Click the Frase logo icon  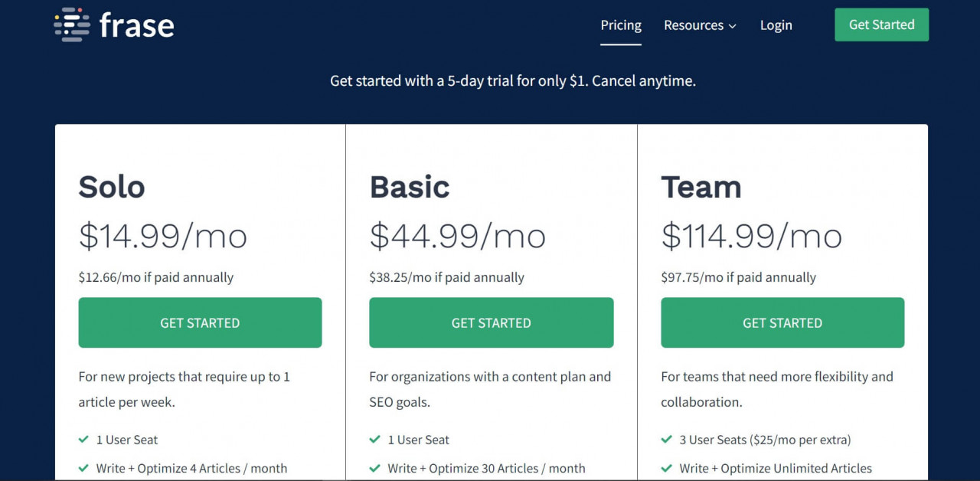72,25
